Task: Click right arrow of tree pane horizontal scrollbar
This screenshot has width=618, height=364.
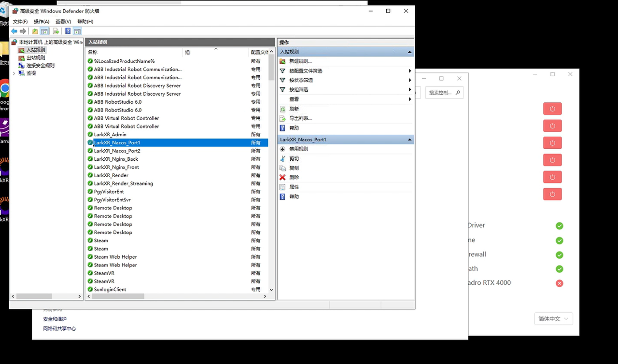Action: click(80, 296)
